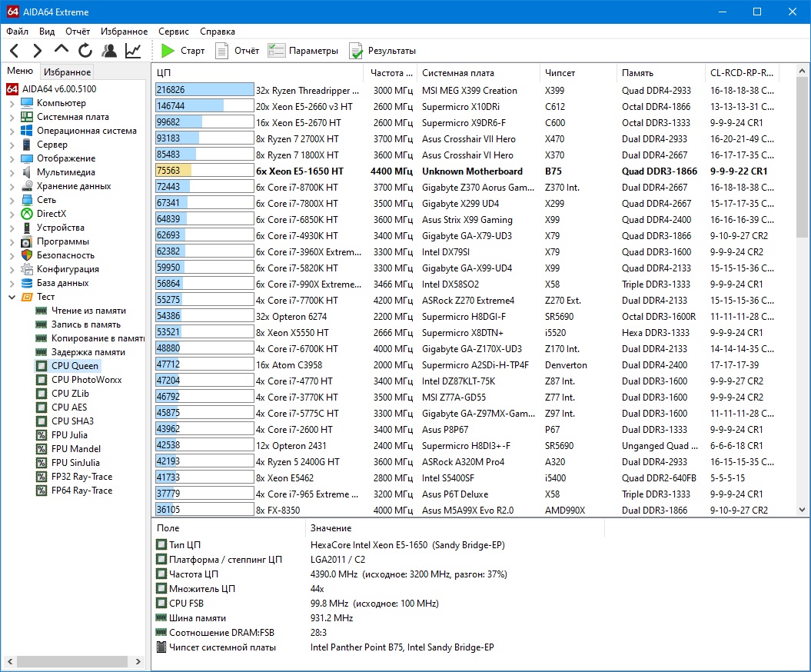Expand the Безопасность tree node
The width and height of the screenshot is (811, 672).
tap(12, 255)
